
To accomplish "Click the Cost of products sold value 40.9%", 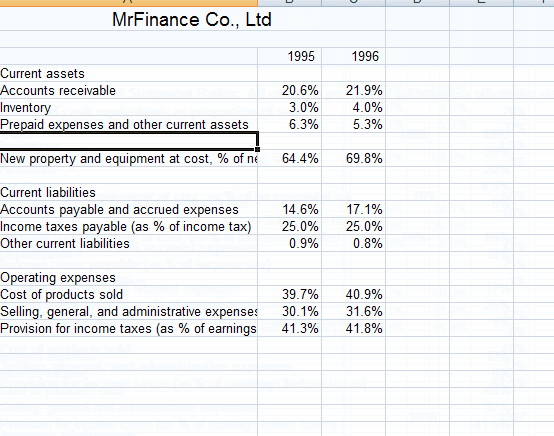I will (x=354, y=294).
